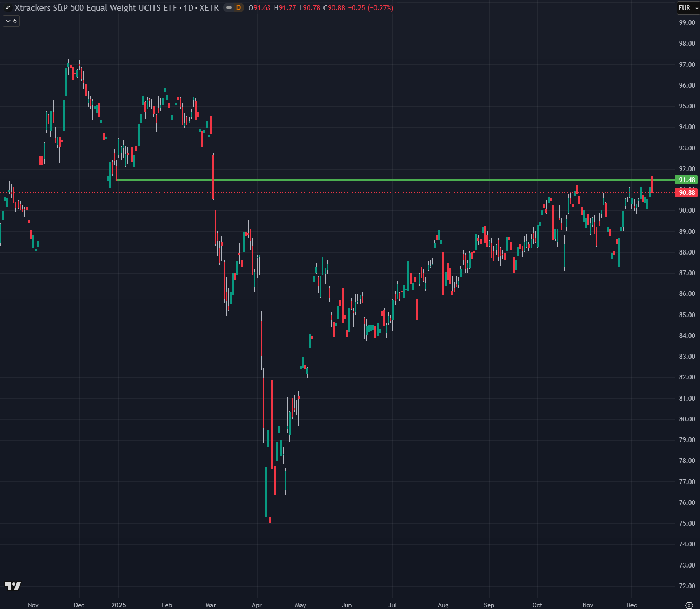Select the green 91.48 price label
This screenshot has height=609, width=700.
pos(686,180)
